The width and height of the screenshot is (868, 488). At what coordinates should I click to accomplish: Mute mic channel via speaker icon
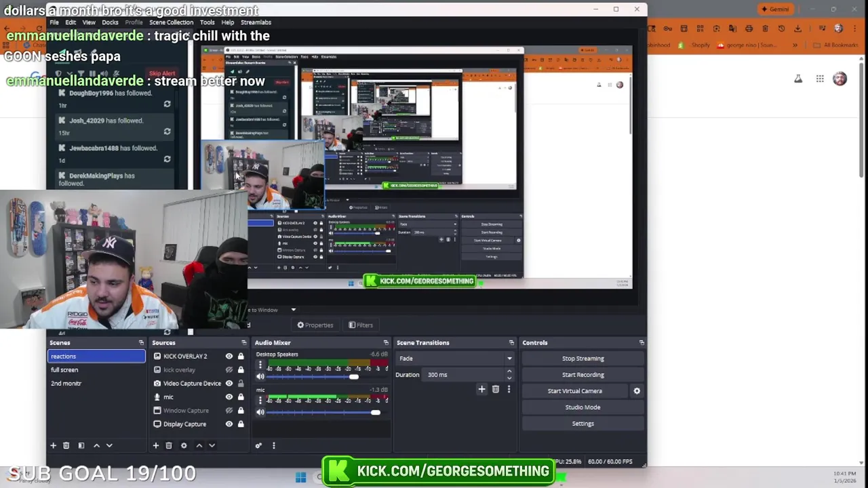[260, 412]
